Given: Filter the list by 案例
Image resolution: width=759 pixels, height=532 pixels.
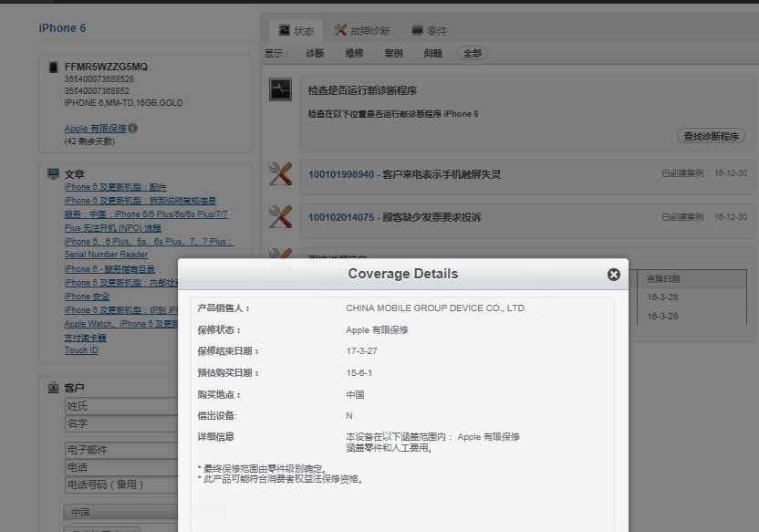Looking at the screenshot, I should point(393,53).
